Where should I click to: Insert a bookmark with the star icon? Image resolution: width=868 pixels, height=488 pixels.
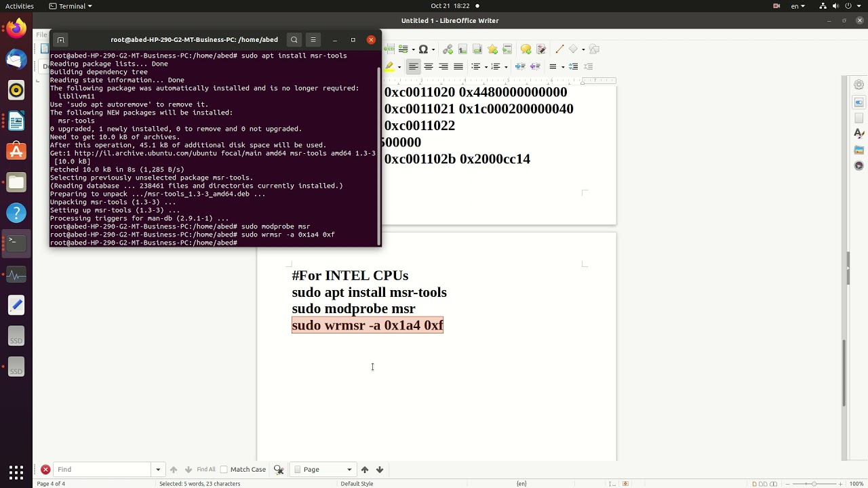pos(492,49)
